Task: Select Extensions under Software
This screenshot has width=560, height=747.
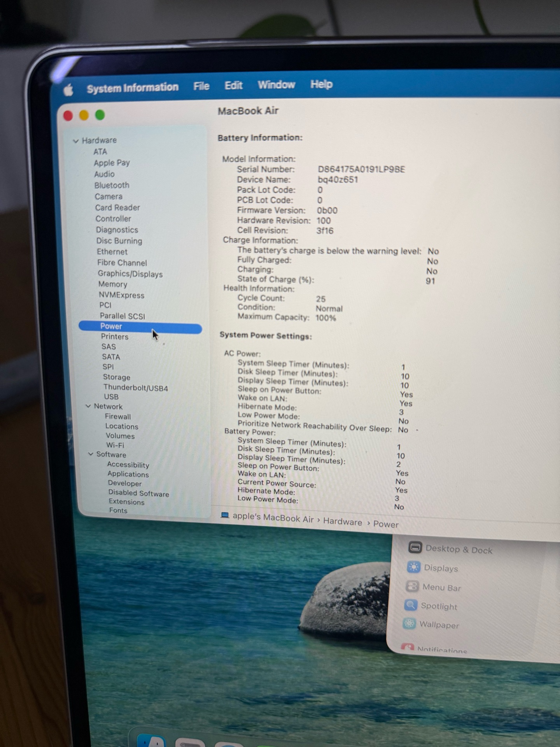Action: tap(126, 502)
